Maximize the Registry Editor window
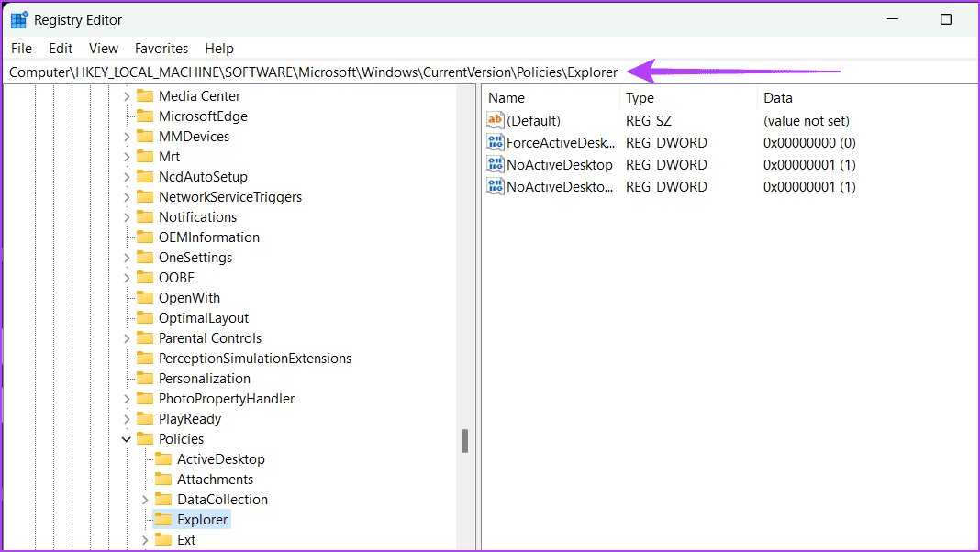 (946, 19)
